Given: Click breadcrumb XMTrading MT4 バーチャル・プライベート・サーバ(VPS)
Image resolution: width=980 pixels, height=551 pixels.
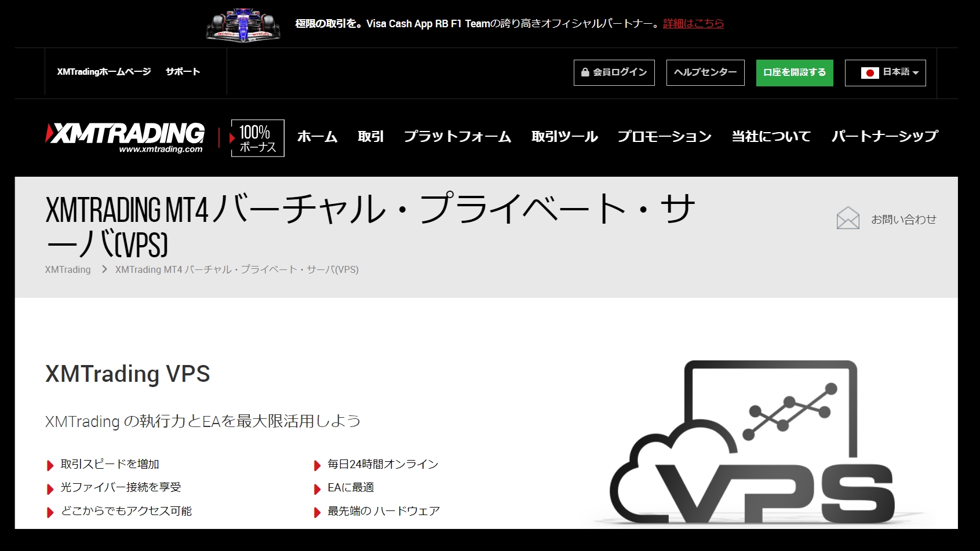Looking at the screenshot, I should (237, 270).
